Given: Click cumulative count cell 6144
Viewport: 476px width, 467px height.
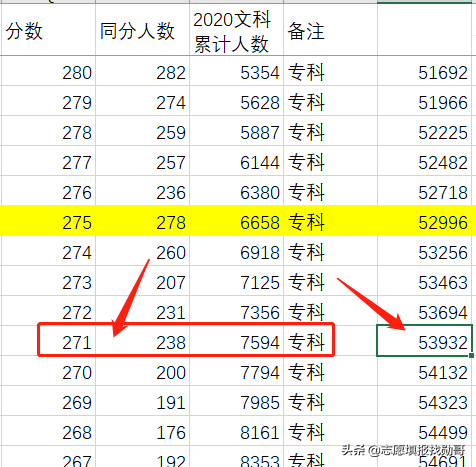Looking at the screenshot, I should (x=236, y=161).
